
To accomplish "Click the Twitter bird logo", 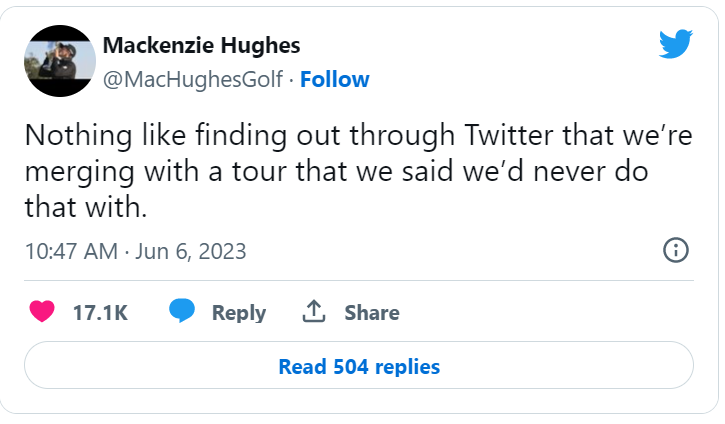I will pos(675,44).
